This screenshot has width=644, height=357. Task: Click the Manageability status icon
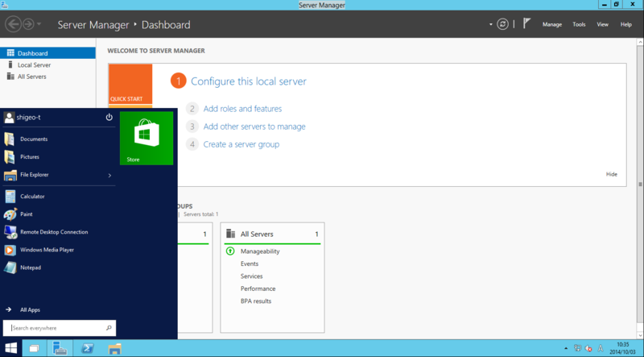point(230,251)
